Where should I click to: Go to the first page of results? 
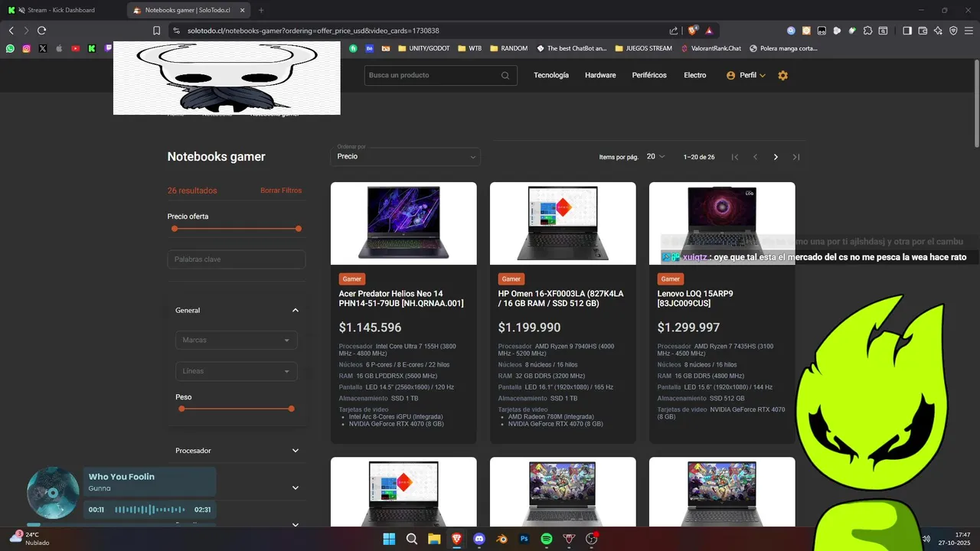click(x=735, y=157)
